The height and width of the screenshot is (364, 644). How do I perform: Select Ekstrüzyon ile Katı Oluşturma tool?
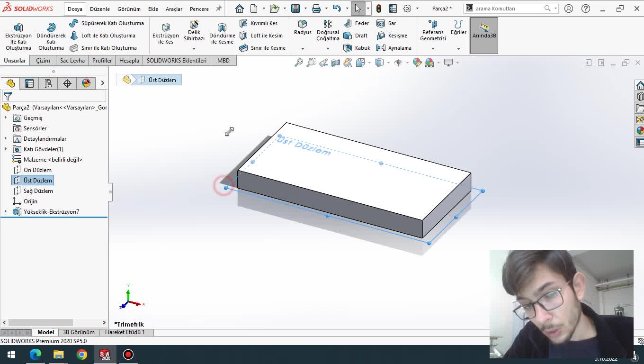(x=18, y=36)
